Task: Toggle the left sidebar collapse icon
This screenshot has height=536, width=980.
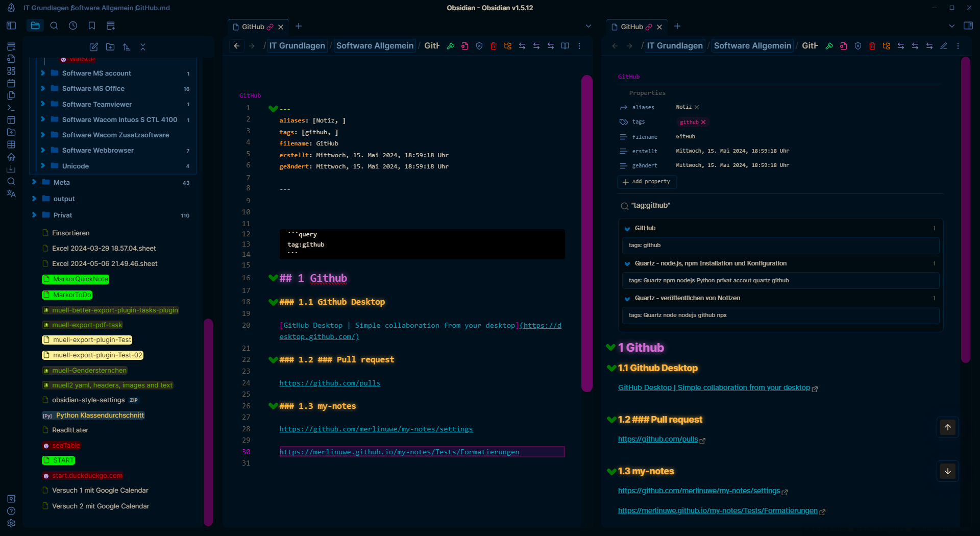Action: pyautogui.click(x=11, y=26)
